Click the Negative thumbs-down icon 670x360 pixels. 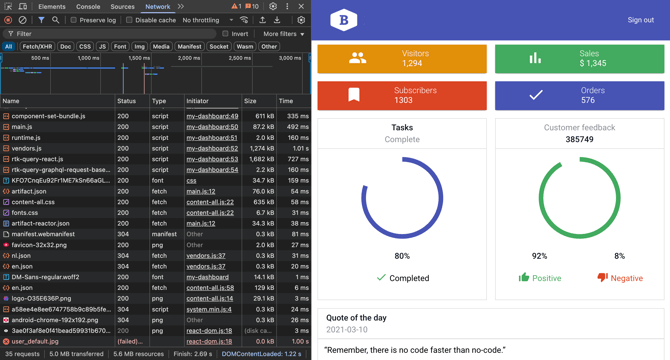(x=602, y=278)
